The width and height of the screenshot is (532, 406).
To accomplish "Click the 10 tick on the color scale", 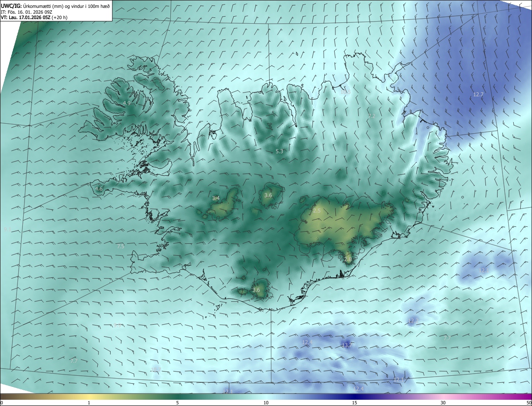I will coord(266,403).
